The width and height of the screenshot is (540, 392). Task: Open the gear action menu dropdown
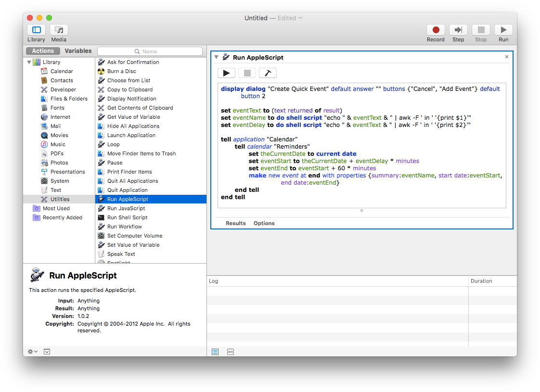[x=33, y=352]
